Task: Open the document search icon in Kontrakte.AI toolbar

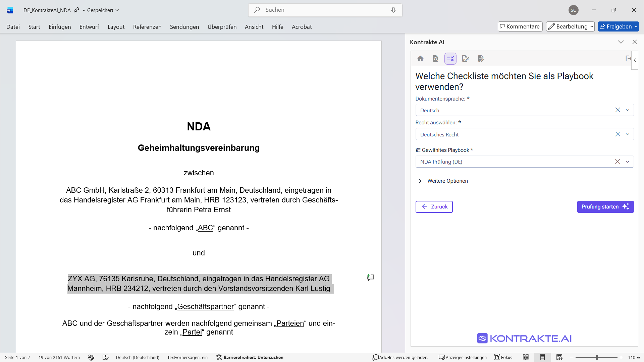Action: [435, 59]
